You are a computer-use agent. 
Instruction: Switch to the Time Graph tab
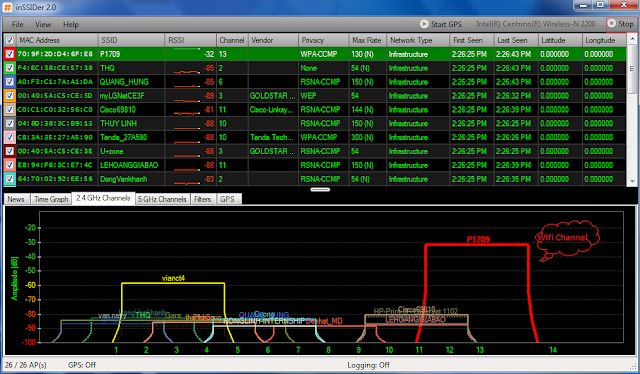pos(51,199)
